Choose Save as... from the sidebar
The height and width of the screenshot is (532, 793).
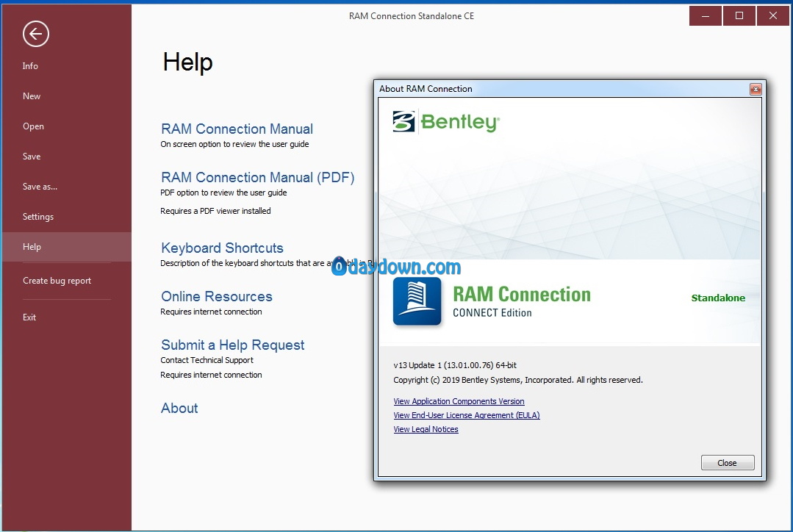[x=40, y=187]
